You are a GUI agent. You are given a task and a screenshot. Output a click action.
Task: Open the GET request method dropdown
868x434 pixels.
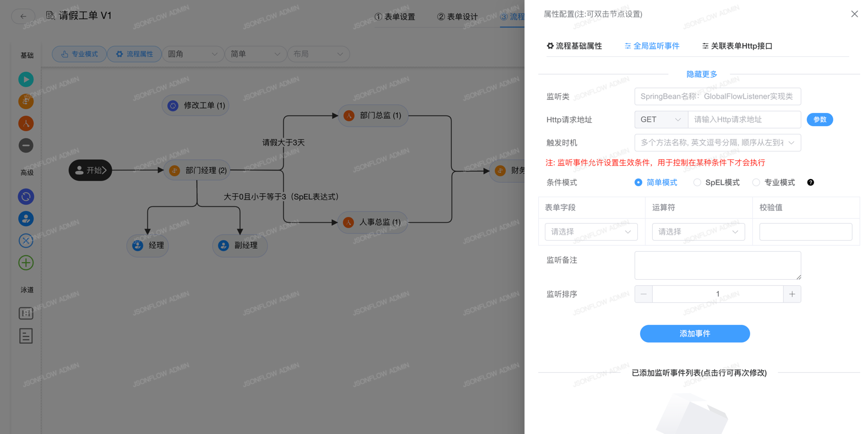tap(660, 120)
